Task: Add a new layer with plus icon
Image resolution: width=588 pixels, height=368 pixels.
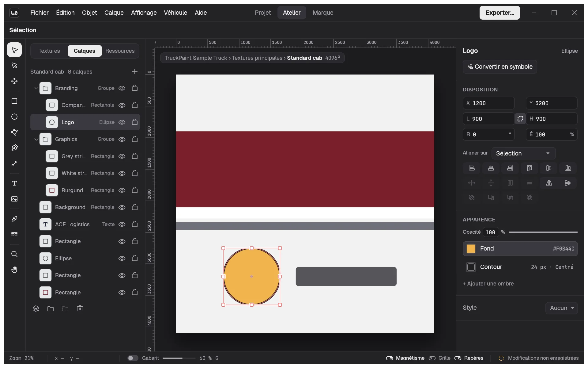Action: tap(135, 71)
